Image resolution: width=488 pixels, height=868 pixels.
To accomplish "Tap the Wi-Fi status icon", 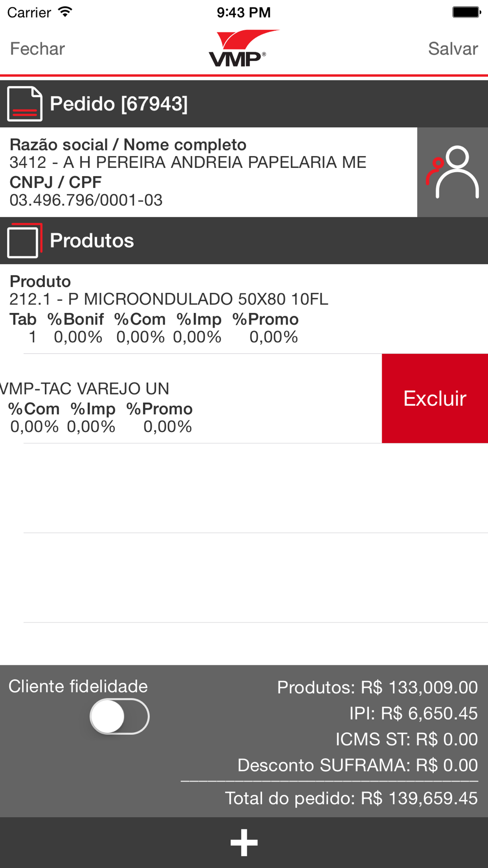I will [65, 12].
